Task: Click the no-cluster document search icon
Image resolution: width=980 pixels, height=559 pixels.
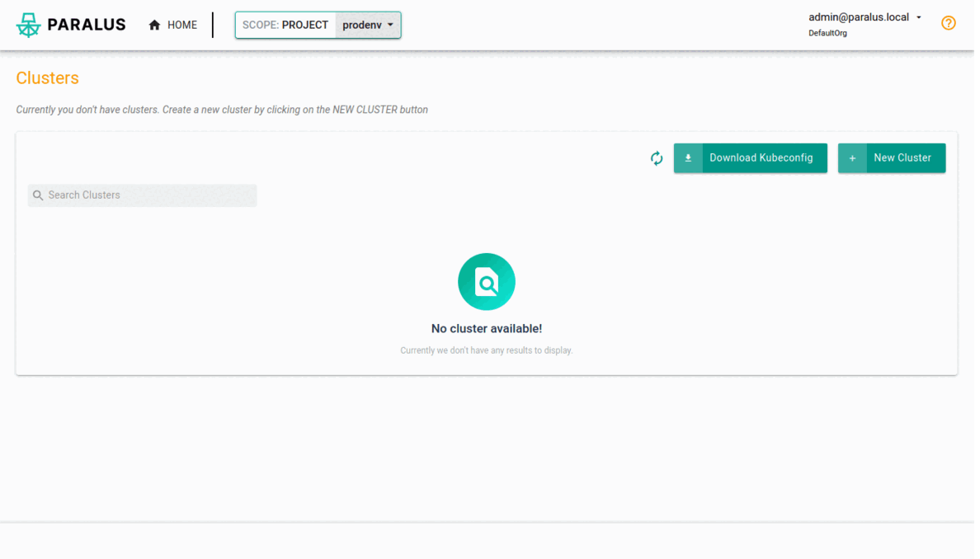Action: 486,282
